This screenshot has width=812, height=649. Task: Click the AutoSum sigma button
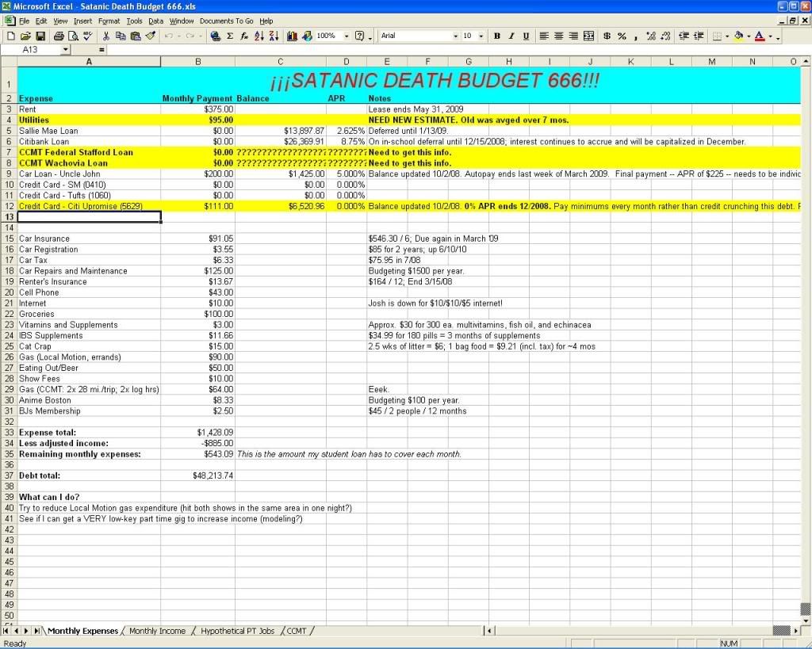click(230, 36)
